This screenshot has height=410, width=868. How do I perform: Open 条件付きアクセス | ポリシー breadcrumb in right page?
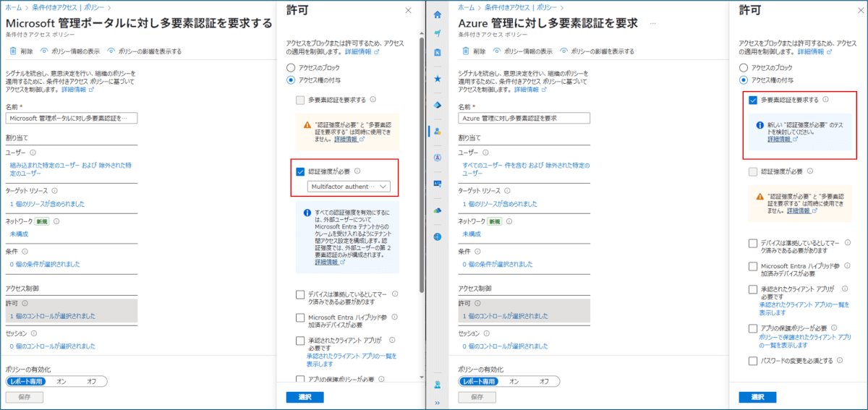click(536, 7)
